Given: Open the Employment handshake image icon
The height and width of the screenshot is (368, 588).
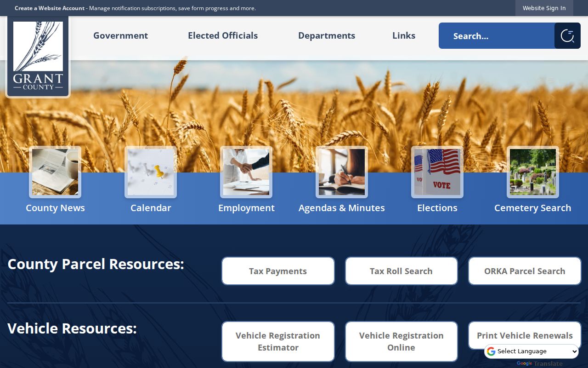Looking at the screenshot, I should (x=246, y=172).
